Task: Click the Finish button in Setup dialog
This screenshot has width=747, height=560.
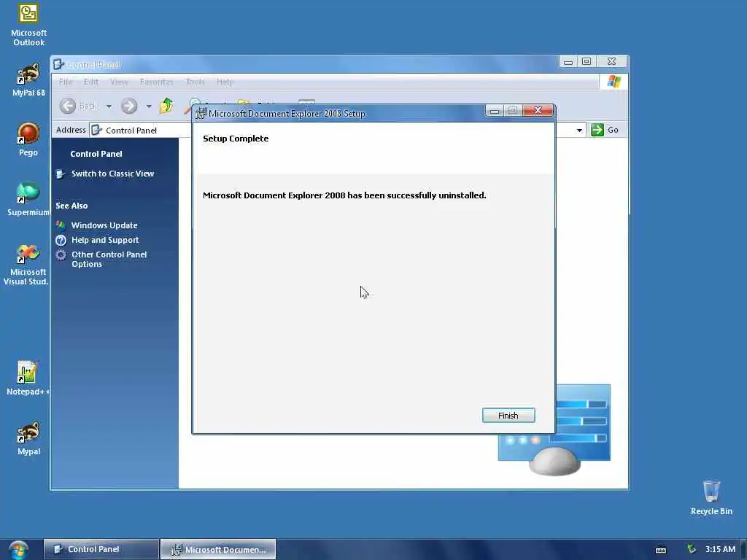Action: (x=508, y=415)
